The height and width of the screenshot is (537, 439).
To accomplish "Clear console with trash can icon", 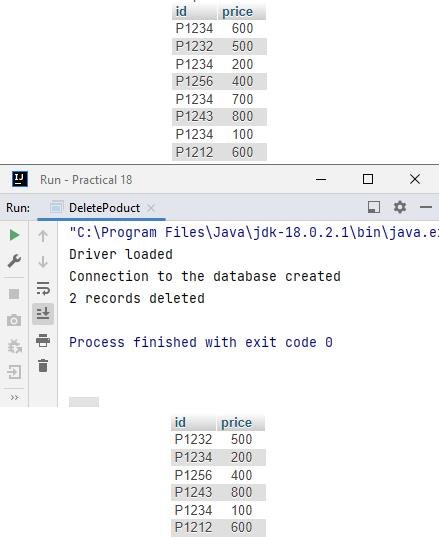I will (x=43, y=365).
